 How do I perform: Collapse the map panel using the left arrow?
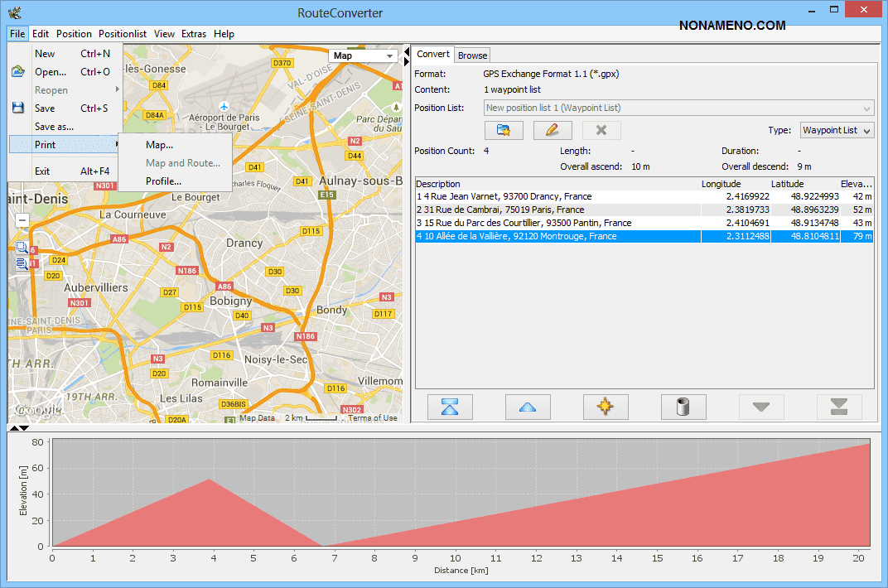[x=406, y=51]
